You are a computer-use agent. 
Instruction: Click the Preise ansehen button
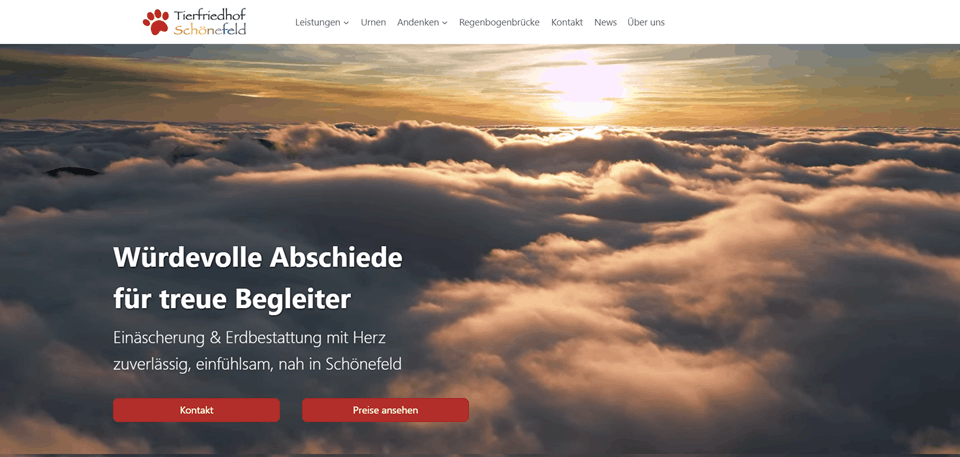(385, 410)
